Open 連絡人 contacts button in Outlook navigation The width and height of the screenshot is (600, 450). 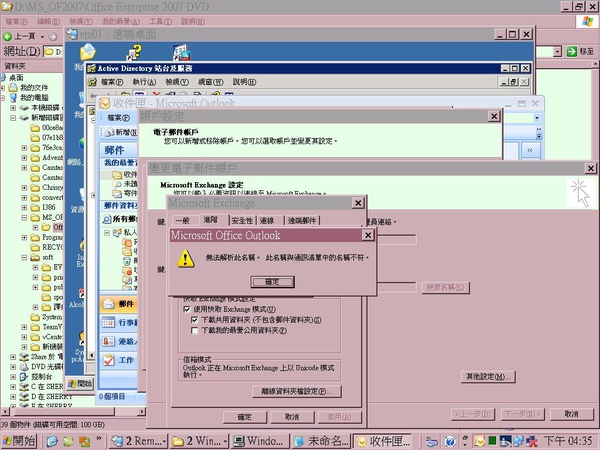(x=118, y=341)
